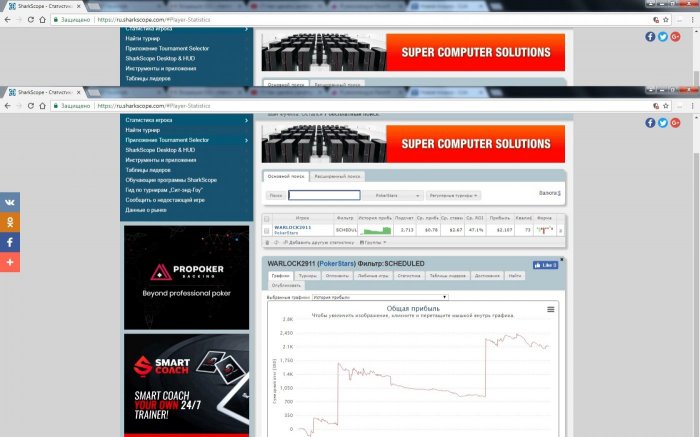This screenshot has height=437, width=700.
Task: Click the extension icon in front window's address bar
Action: tap(656, 106)
